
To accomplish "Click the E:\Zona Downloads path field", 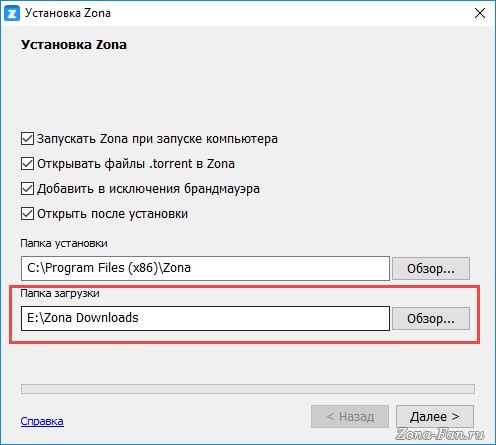I will pyautogui.click(x=205, y=319).
